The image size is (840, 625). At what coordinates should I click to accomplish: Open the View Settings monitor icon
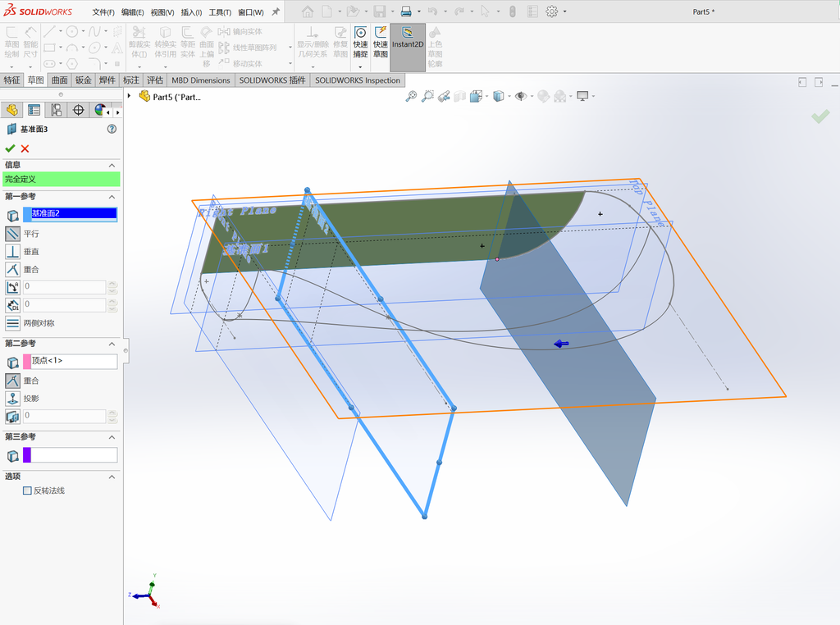coord(582,97)
